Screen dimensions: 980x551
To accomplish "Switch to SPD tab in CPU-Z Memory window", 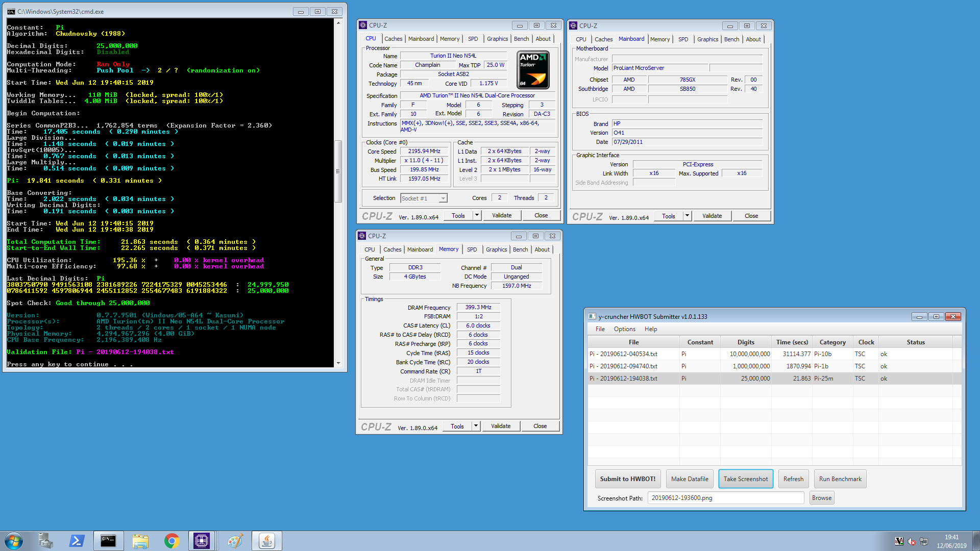I will coord(472,249).
